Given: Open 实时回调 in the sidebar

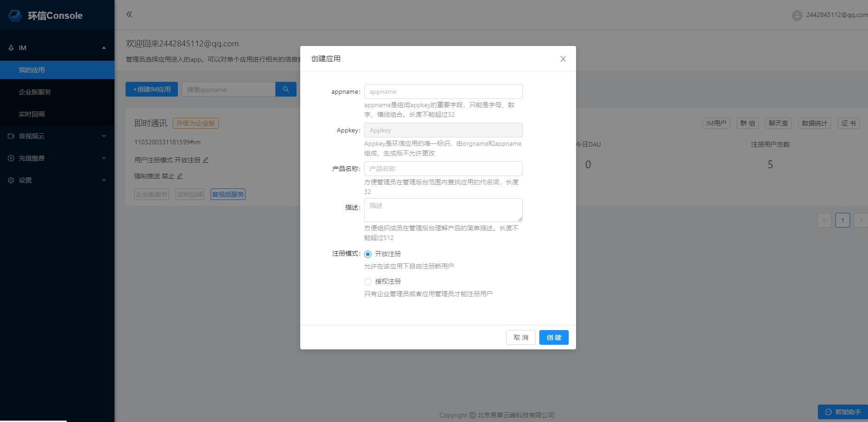Looking at the screenshot, I should [x=57, y=114].
